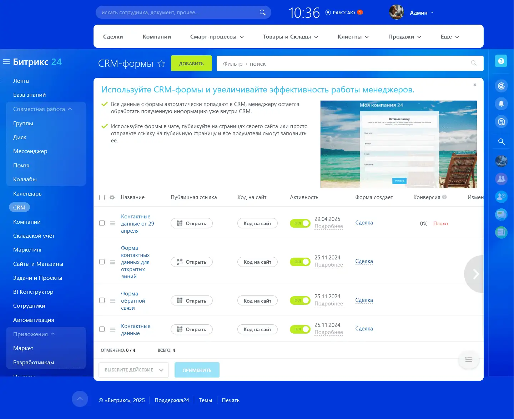Tick the select-all checkbox in table header
The width and height of the screenshot is (514, 420).
click(x=102, y=197)
